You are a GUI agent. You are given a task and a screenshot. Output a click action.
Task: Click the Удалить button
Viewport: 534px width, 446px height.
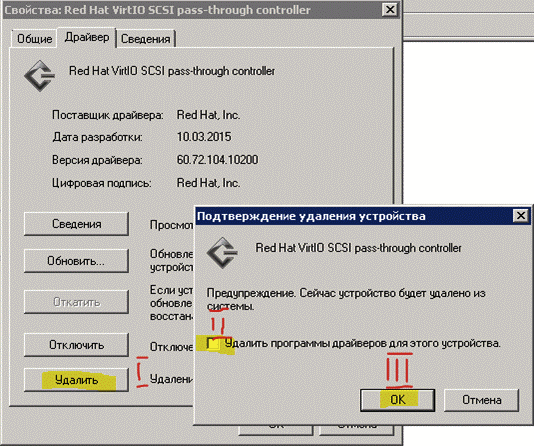click(x=76, y=380)
